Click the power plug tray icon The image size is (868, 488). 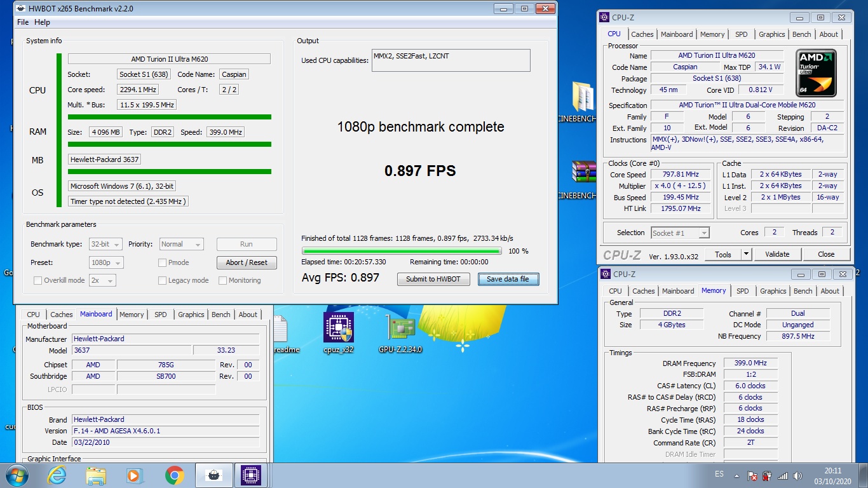[768, 475]
